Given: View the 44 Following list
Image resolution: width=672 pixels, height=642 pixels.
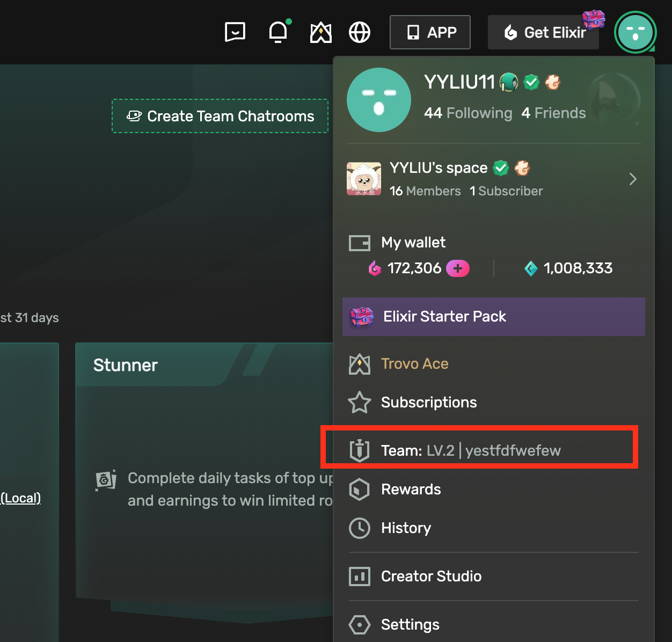Looking at the screenshot, I should pos(468,113).
